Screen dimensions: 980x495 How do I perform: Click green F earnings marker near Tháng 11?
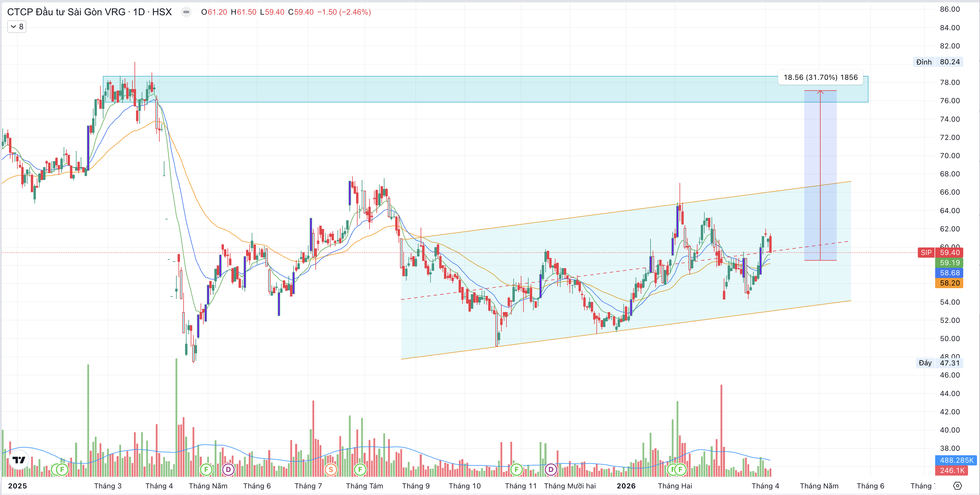pos(516,470)
